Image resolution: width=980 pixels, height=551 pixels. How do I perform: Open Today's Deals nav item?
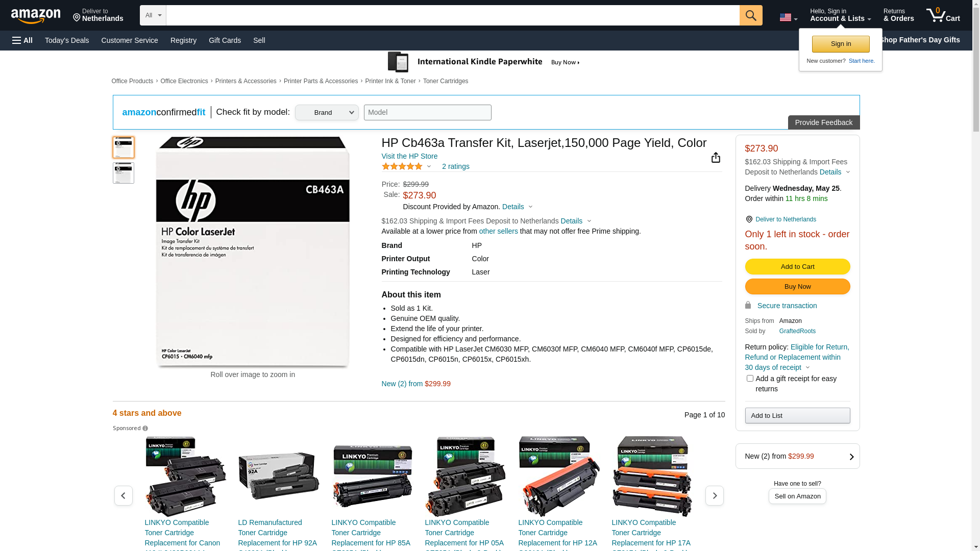point(67,40)
